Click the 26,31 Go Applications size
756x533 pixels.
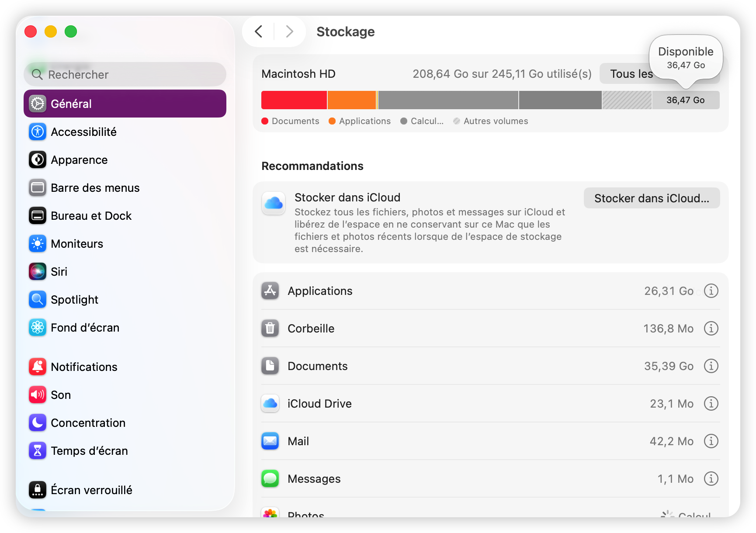(669, 291)
